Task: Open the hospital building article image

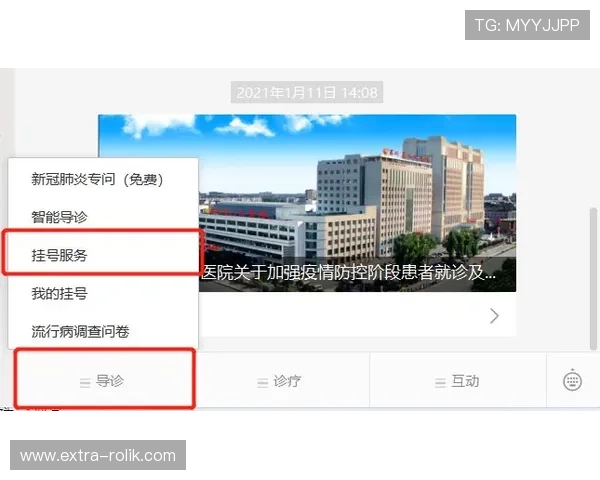Action: click(307, 203)
